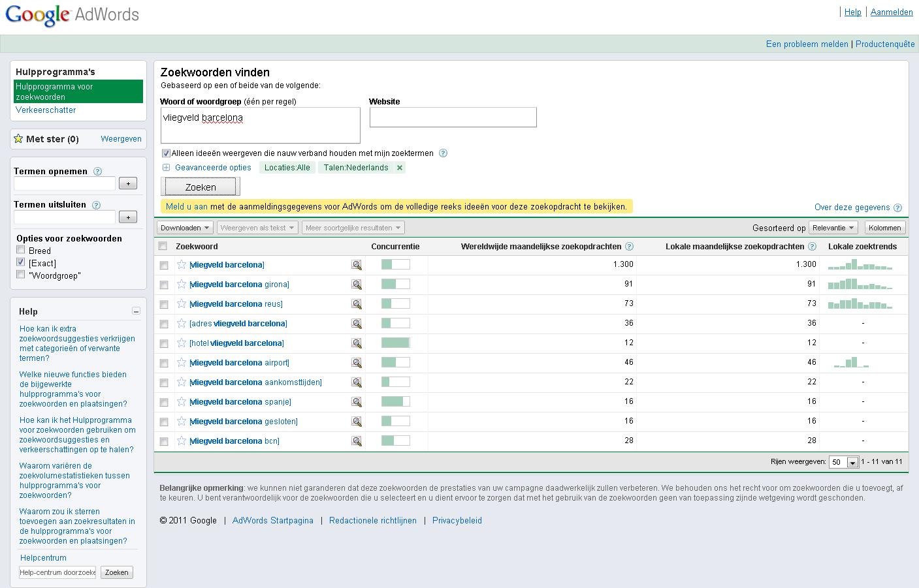919x588 pixels.
Task: Add term using Termen uitsluiten plus button
Action: click(x=128, y=217)
